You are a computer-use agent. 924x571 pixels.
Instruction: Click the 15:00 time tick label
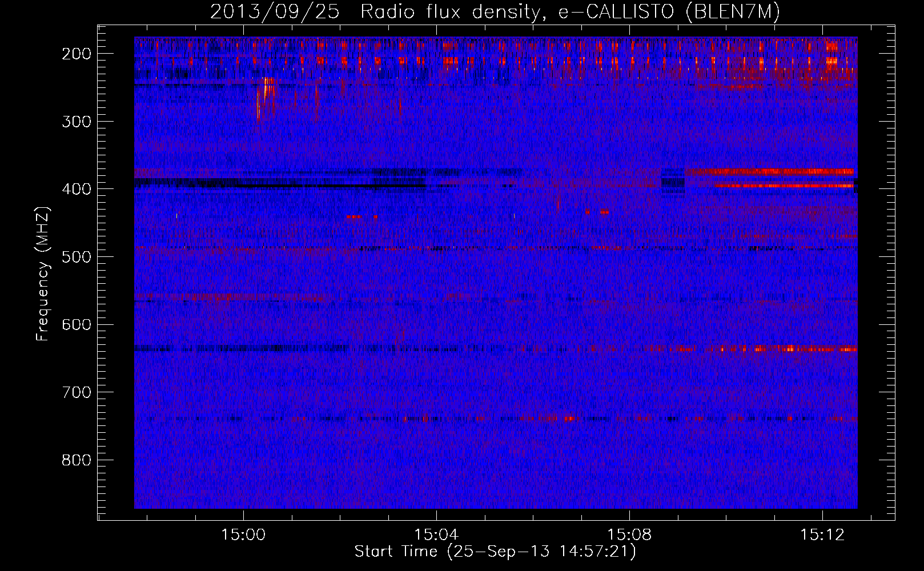point(243,535)
